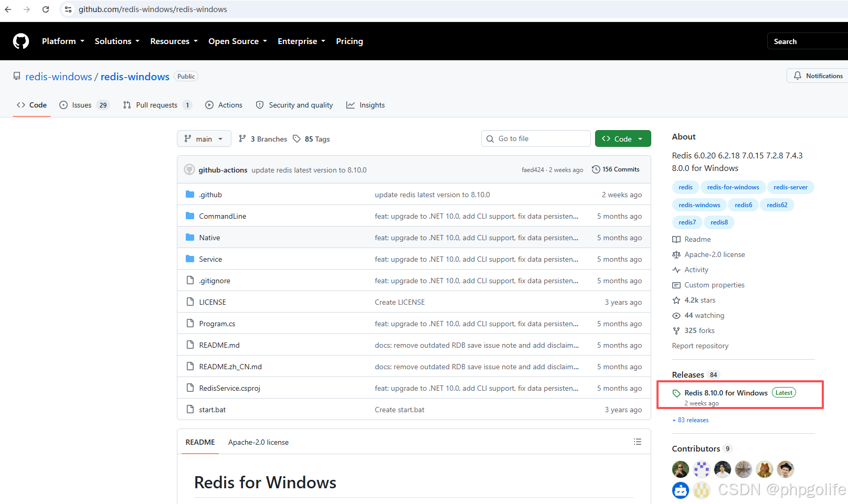This screenshot has height=504, width=848.
Task: Switch to Apache-2.0 license tab in viewer
Action: (258, 443)
